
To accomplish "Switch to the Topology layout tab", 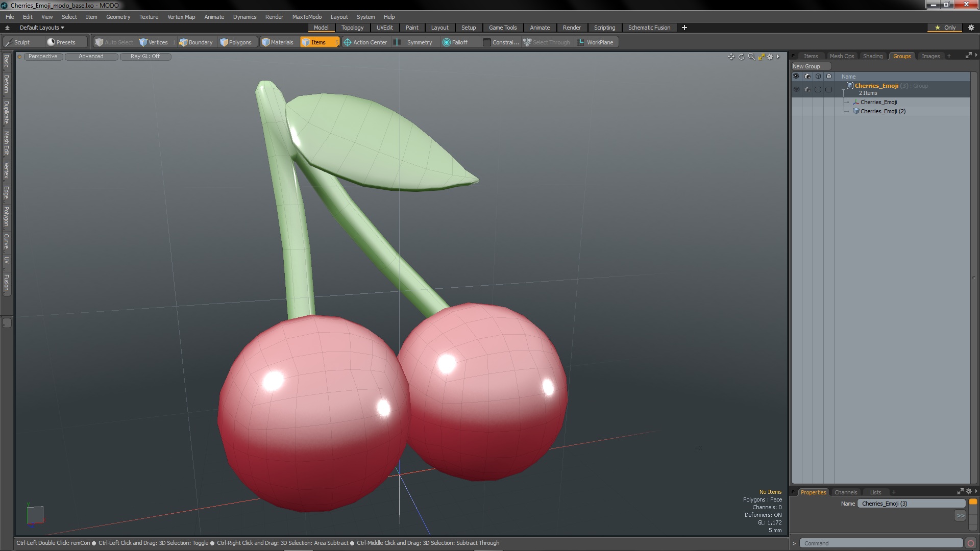I will (352, 28).
